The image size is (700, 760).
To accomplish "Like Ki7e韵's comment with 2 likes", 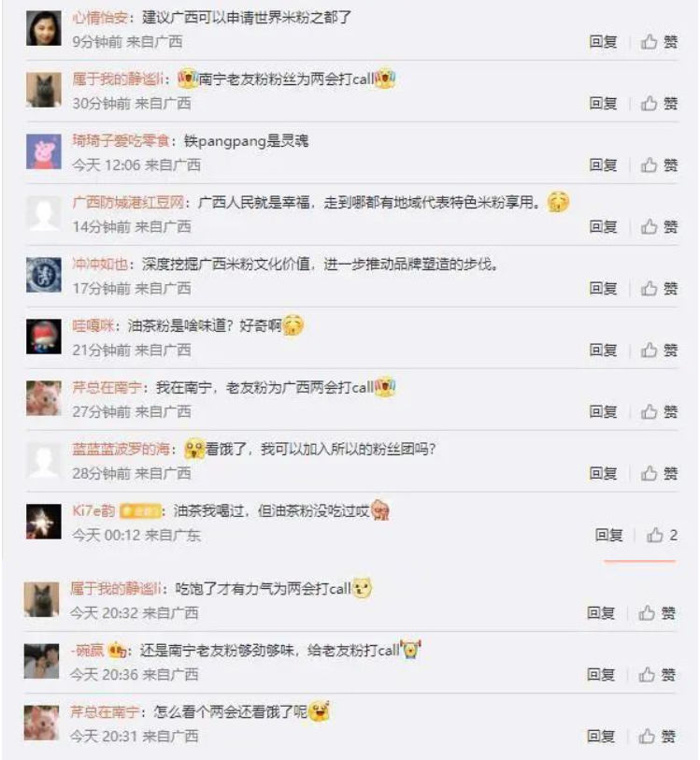I will [x=662, y=535].
